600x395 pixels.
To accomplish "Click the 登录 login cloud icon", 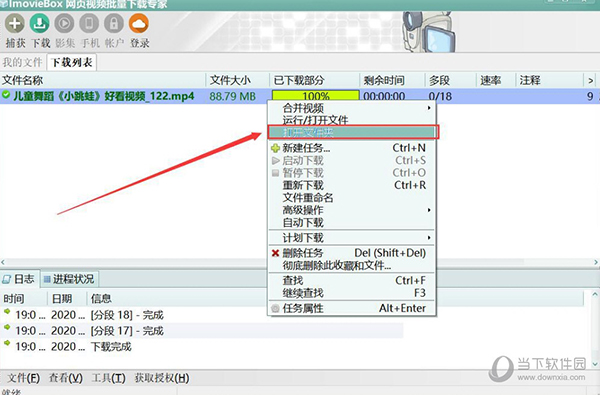I will pos(139,23).
